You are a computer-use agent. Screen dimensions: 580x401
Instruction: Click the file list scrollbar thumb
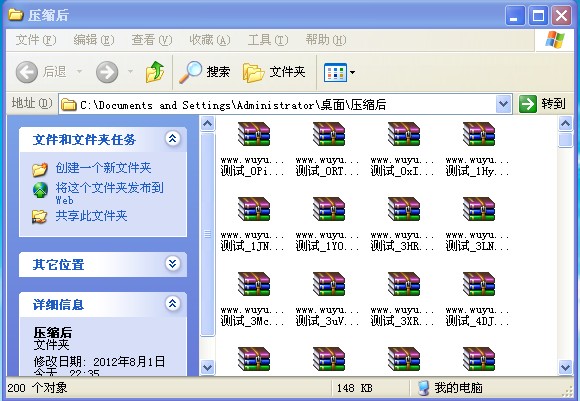pos(565,140)
